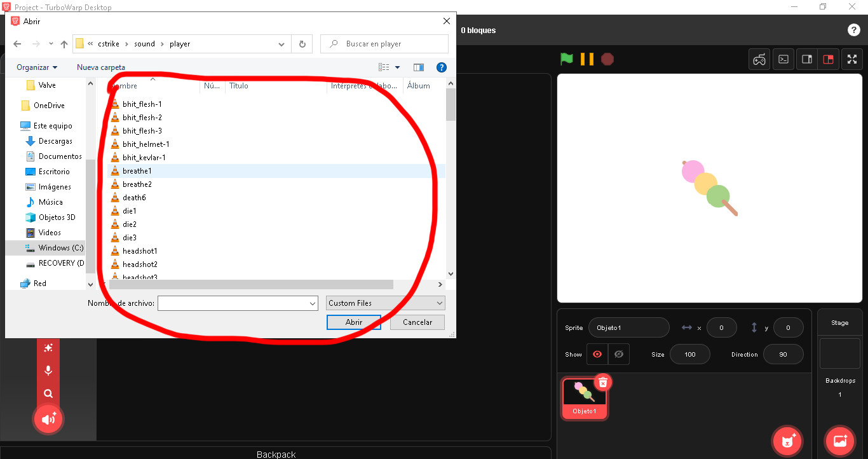Select Red network in navigation pane
The image size is (868, 459).
point(40,284)
